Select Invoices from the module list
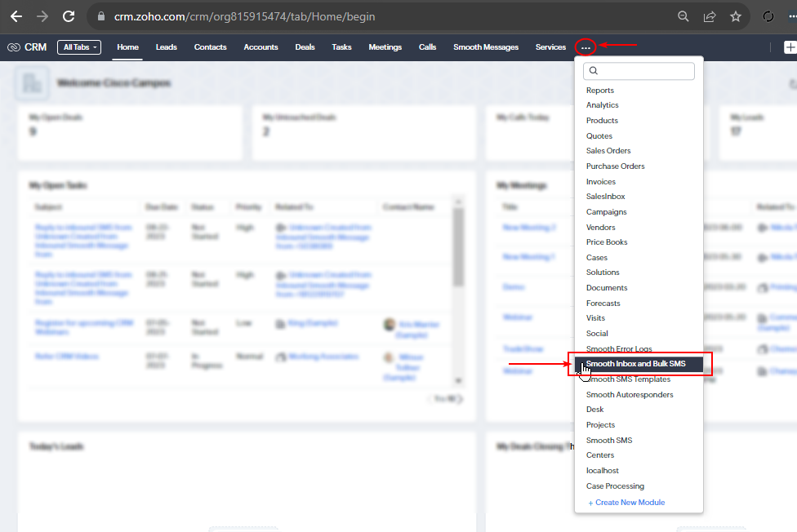This screenshot has width=797, height=532. 601,182
